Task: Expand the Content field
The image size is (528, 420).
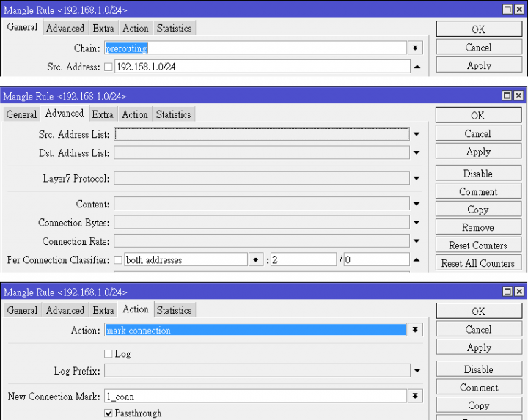Action: [x=417, y=204]
